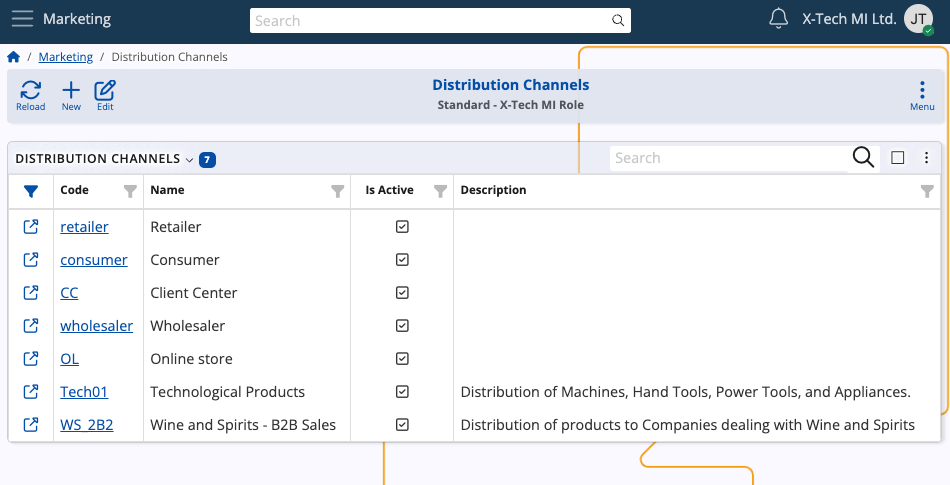Viewport: 950px width, 485px height.
Task: Click the blue filter icon in table header
Action: click(x=31, y=191)
